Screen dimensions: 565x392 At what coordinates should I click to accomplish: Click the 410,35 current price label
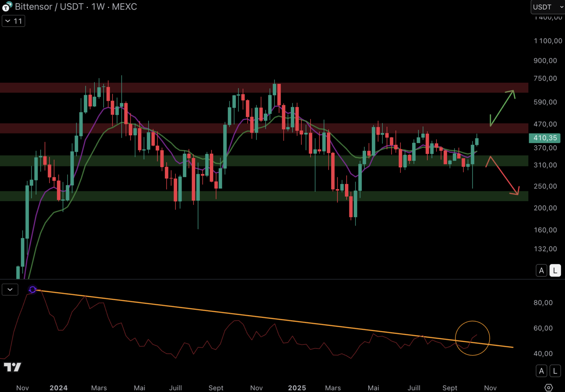pos(545,138)
